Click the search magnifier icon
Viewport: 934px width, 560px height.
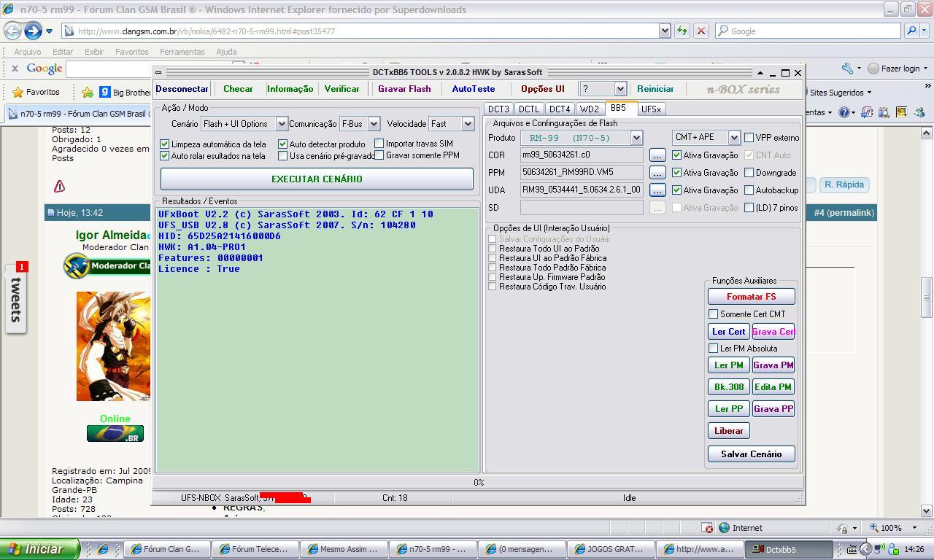point(911,31)
